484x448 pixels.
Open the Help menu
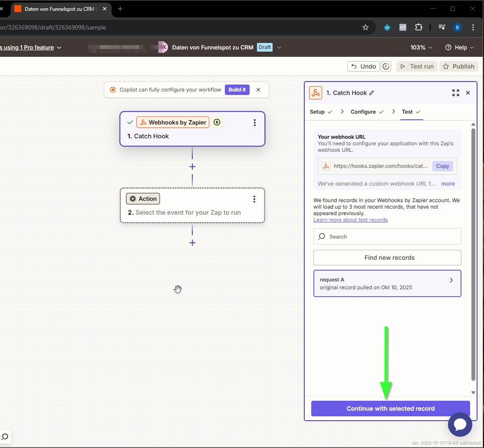click(459, 47)
